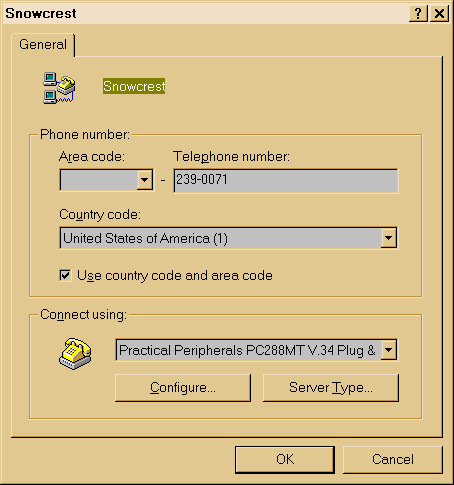Image resolution: width=454 pixels, height=485 pixels.
Task: Click the Area code text box
Action: (99, 180)
